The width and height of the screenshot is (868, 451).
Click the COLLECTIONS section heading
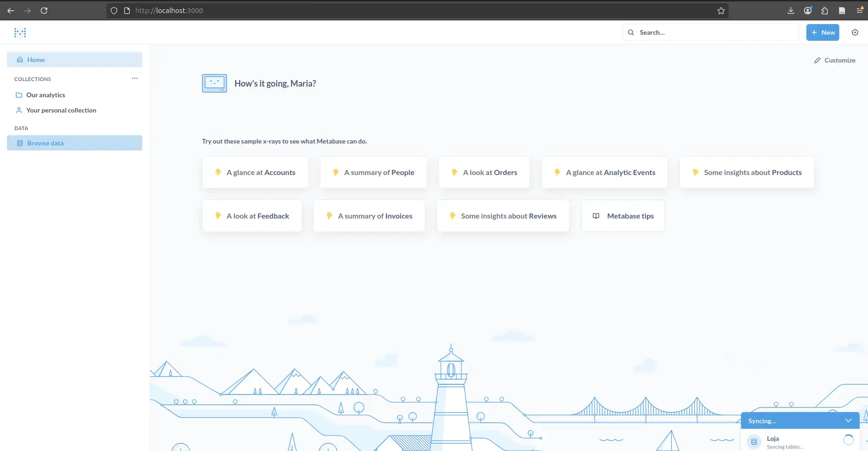[32, 79]
